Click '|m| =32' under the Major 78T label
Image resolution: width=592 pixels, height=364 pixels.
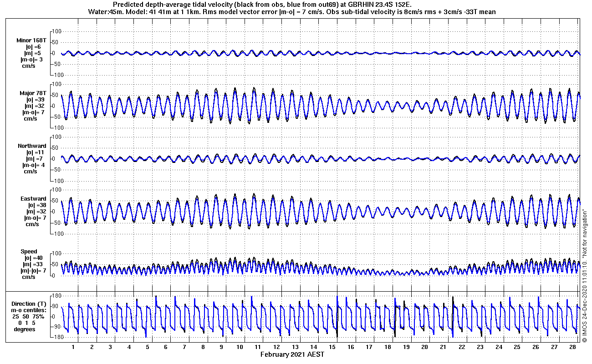[35, 106]
